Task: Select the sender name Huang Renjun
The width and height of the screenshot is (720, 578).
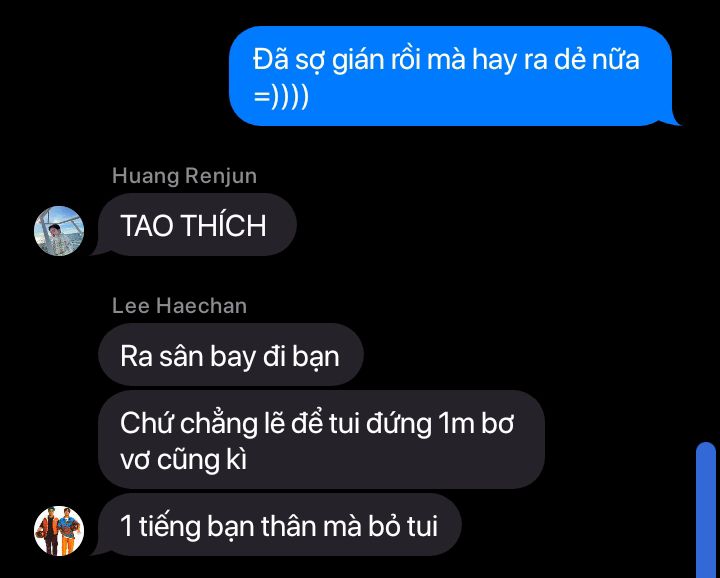Action: point(184,176)
